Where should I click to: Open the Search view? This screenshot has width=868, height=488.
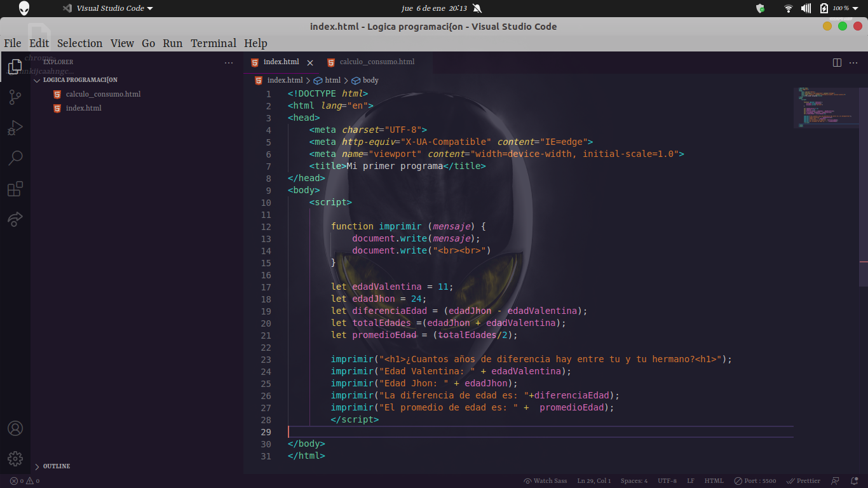15,158
